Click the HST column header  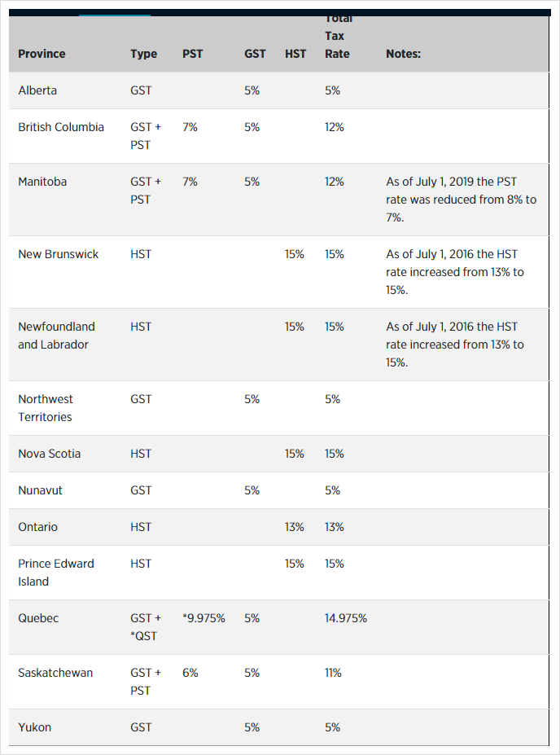point(295,54)
